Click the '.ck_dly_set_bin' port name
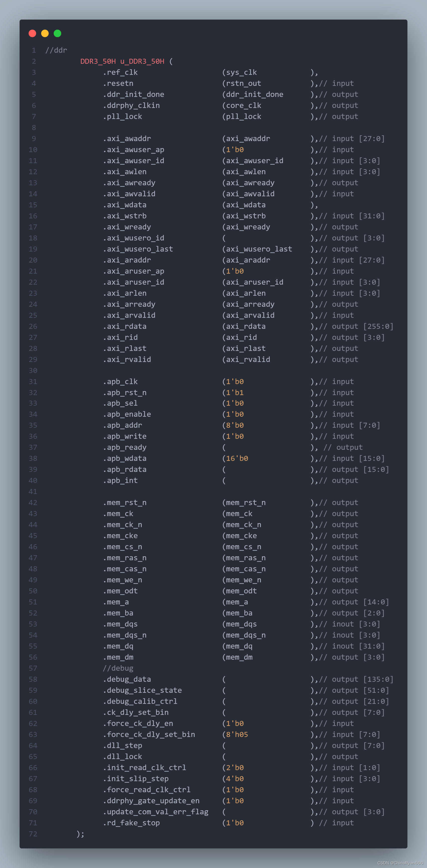Image resolution: width=427 pixels, height=868 pixels. [136, 713]
